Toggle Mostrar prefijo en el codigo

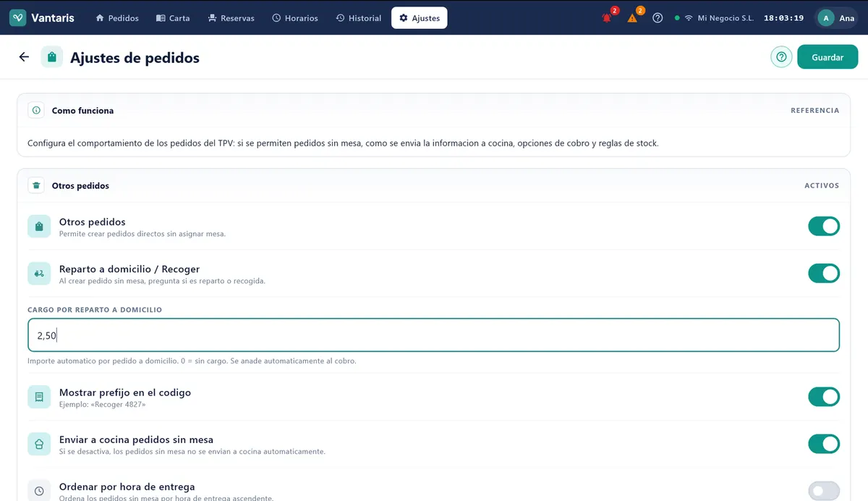coord(824,397)
